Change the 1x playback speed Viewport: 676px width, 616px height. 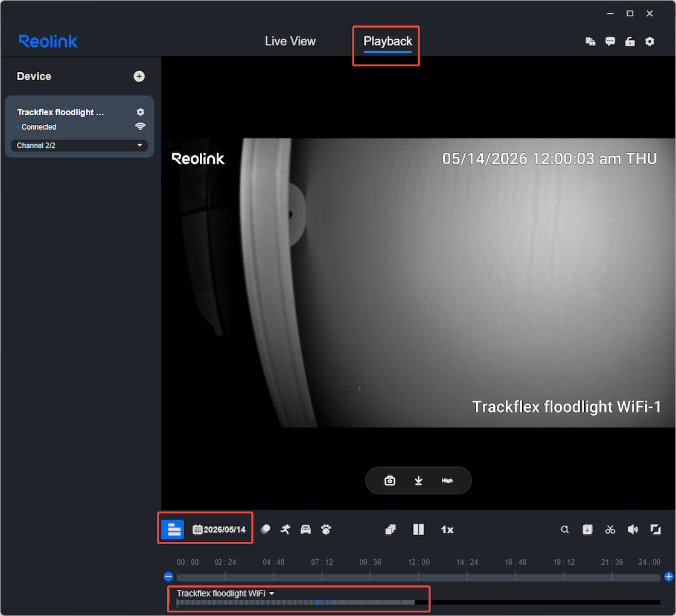click(447, 529)
